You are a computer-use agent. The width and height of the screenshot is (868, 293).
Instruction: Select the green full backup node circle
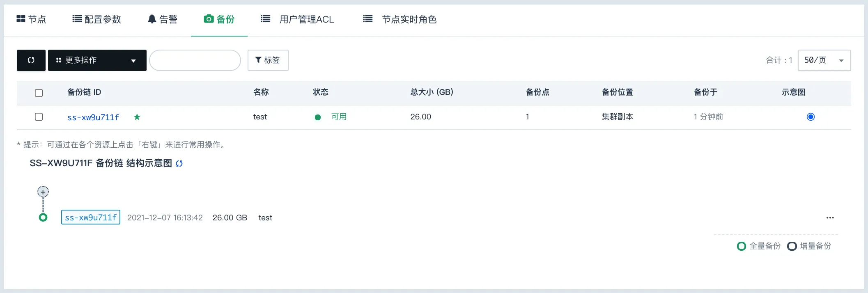point(43,217)
